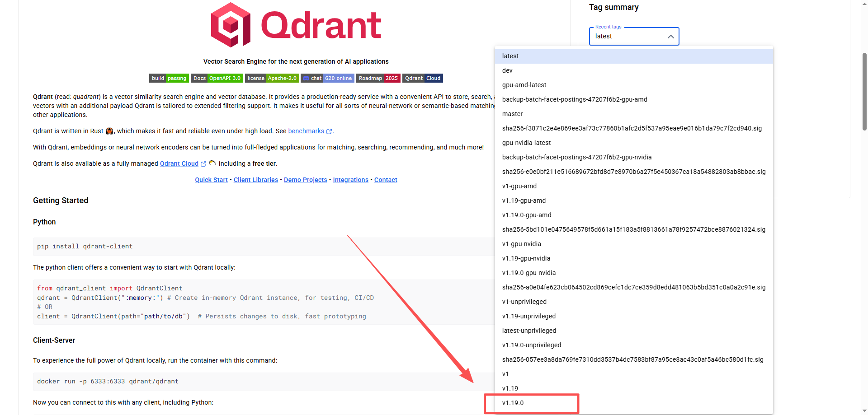Click the page scrollbar down arrow
Screen dimensions: 868x415
[x=864, y=411]
